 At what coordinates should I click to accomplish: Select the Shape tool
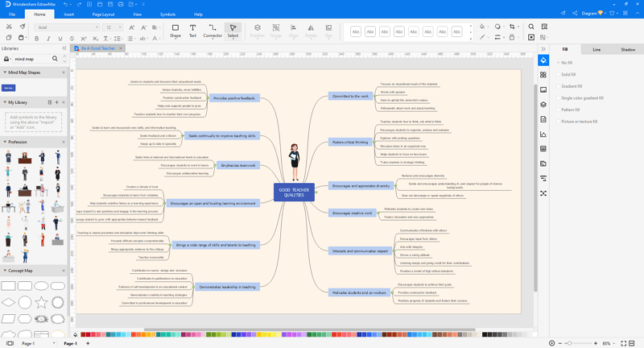[x=175, y=31]
